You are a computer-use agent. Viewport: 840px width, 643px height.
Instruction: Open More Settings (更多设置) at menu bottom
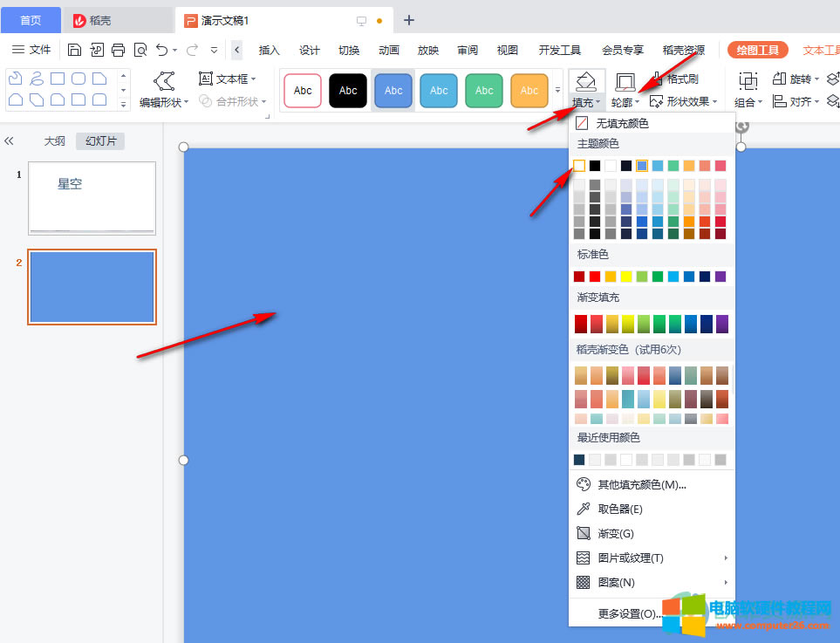628,613
